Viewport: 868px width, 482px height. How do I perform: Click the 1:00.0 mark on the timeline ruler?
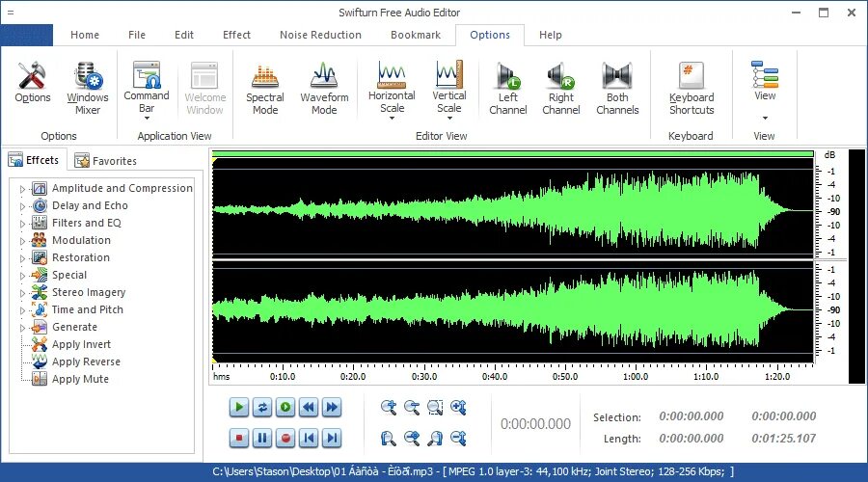tap(636, 376)
